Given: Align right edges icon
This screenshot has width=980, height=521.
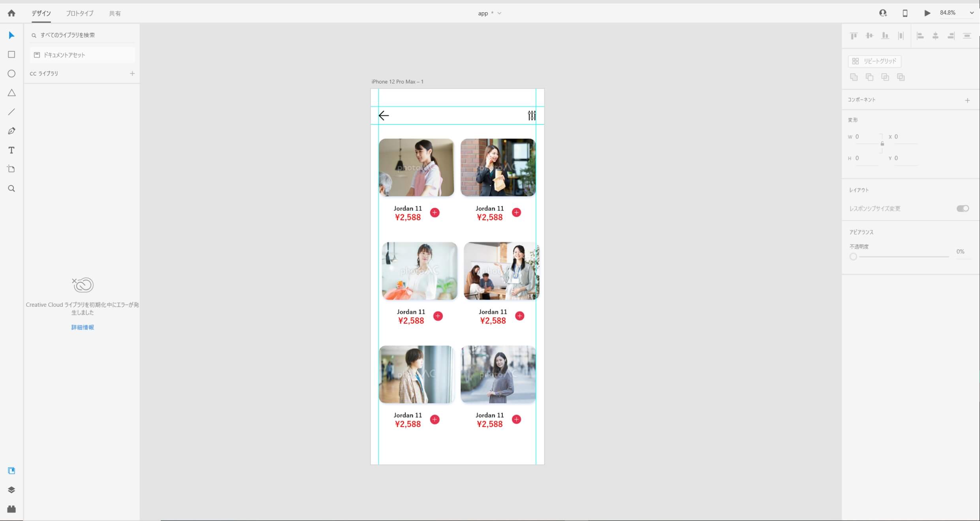Looking at the screenshot, I should coord(951,36).
